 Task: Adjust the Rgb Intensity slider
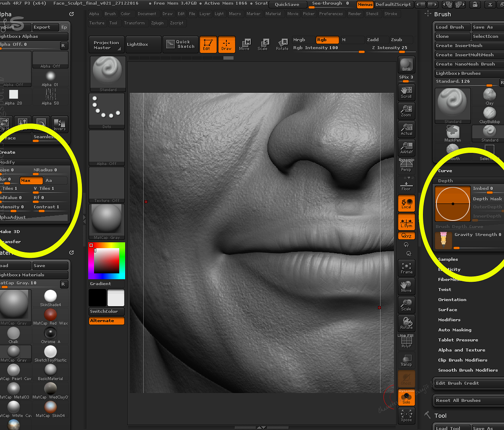[328, 48]
